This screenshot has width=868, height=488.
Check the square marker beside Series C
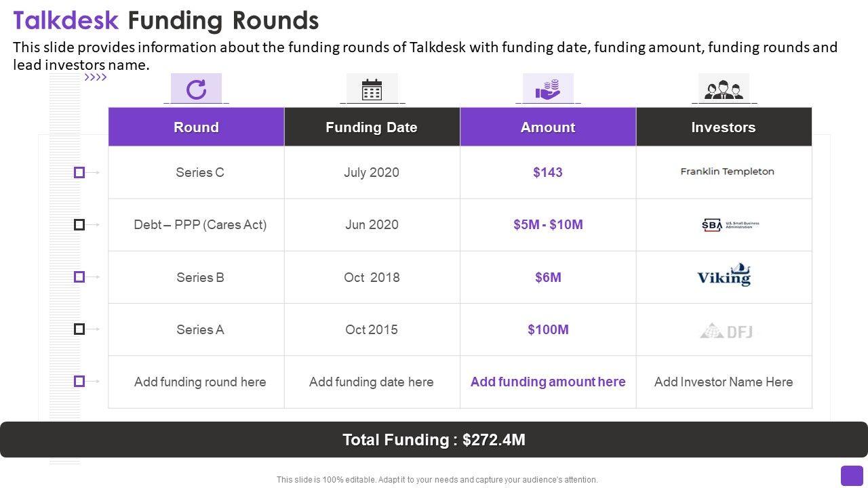point(79,173)
